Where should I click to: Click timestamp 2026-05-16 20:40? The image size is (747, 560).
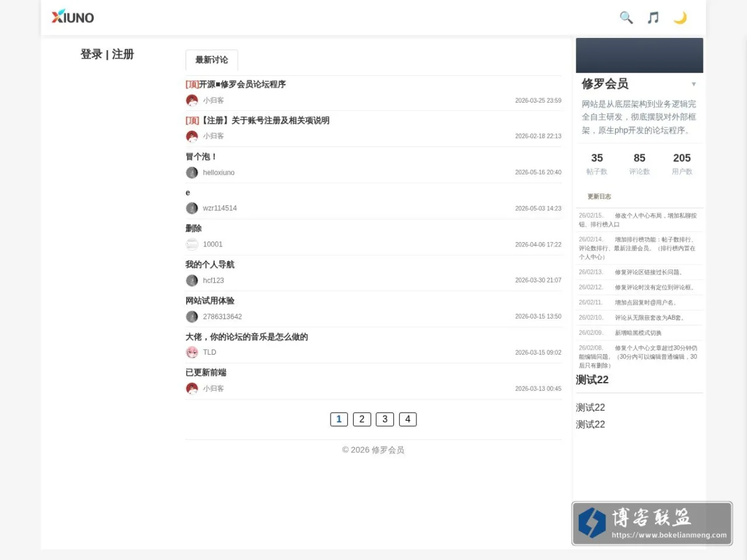[538, 172]
